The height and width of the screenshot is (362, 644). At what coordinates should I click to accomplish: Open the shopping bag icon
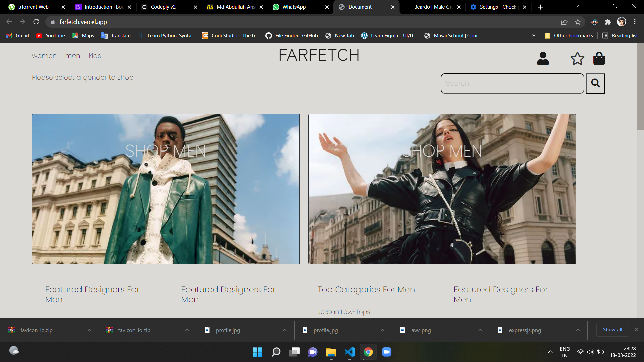click(599, 58)
